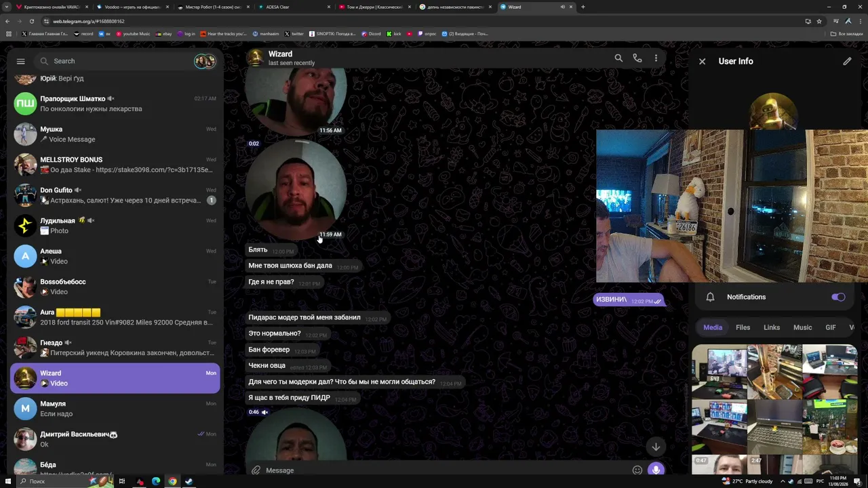
Task: Open the Windows Start menu
Action: pyautogui.click(x=7, y=481)
